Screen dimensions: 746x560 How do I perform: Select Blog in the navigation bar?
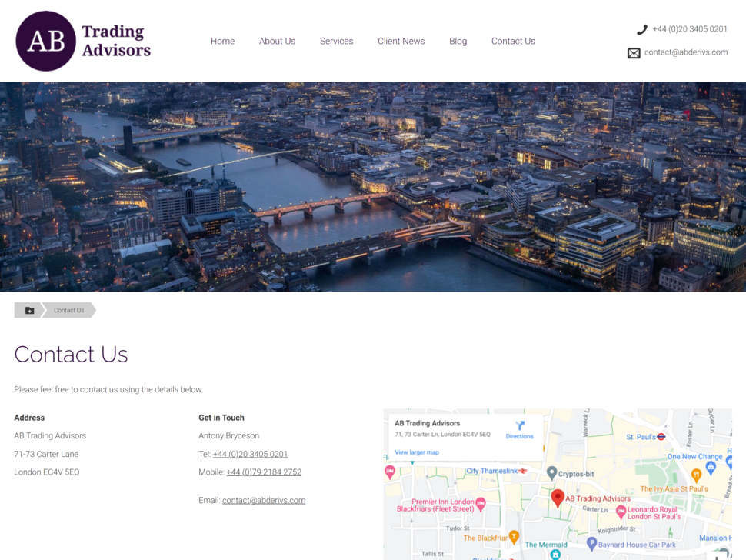click(458, 41)
